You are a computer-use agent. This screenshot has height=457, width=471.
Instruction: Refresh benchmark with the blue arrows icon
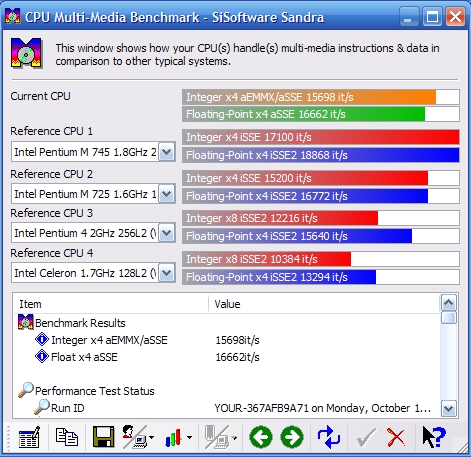[x=329, y=437]
